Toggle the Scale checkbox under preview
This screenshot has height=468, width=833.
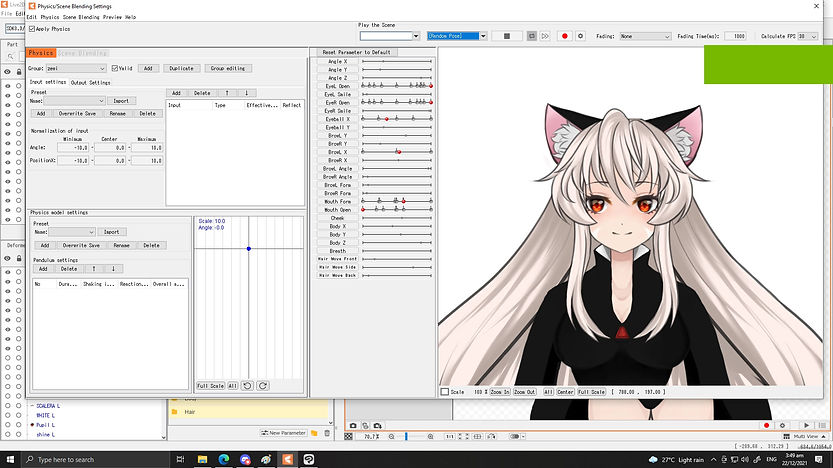pos(445,392)
